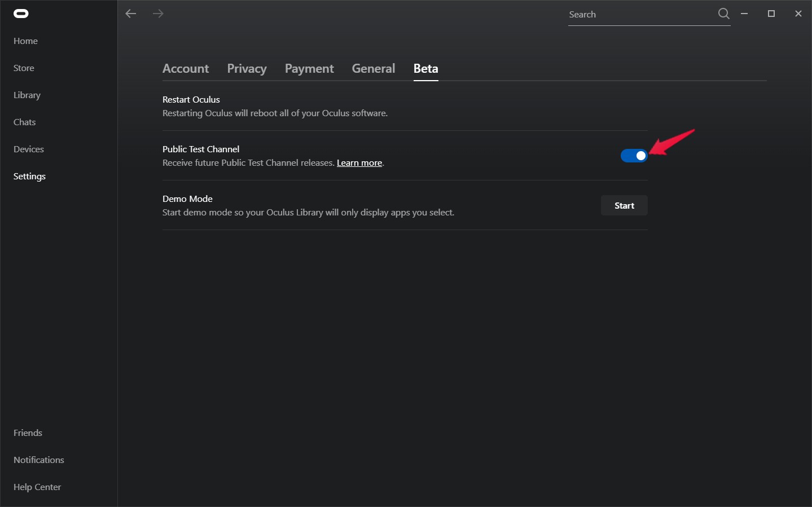Click the Oculus logo icon

pyautogui.click(x=21, y=14)
